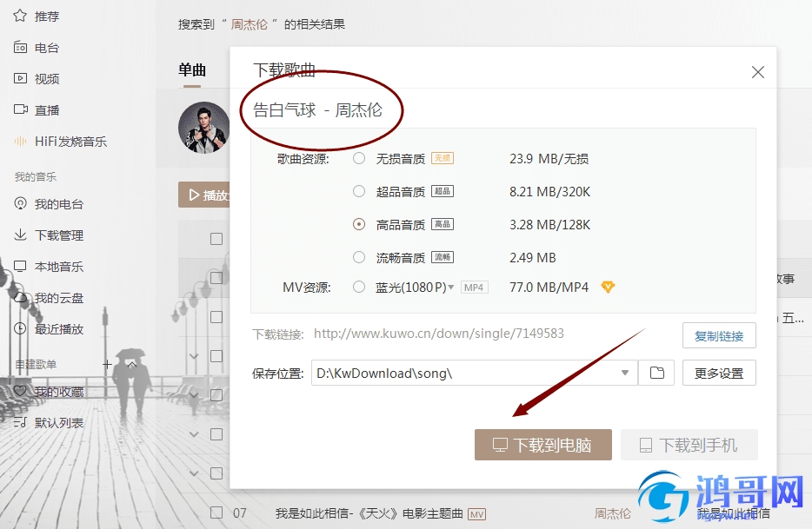Click the 复制链接 button
The height and width of the screenshot is (529, 812).
point(719,336)
